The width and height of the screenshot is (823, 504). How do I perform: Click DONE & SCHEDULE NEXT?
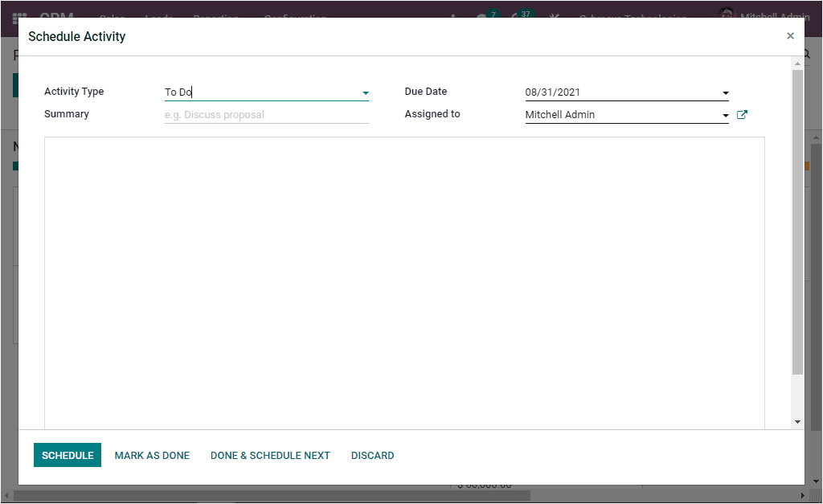[270, 455]
